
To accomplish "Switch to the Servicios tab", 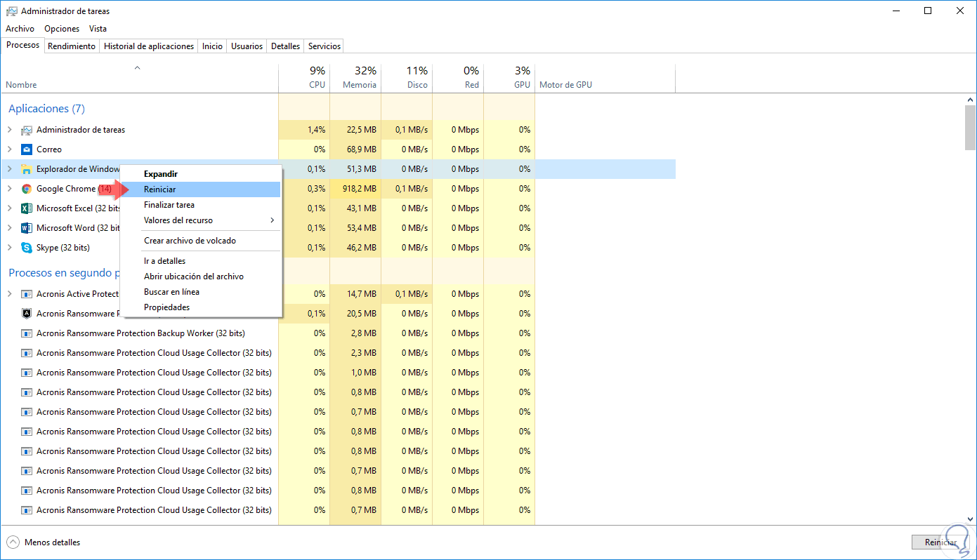I will [x=324, y=46].
